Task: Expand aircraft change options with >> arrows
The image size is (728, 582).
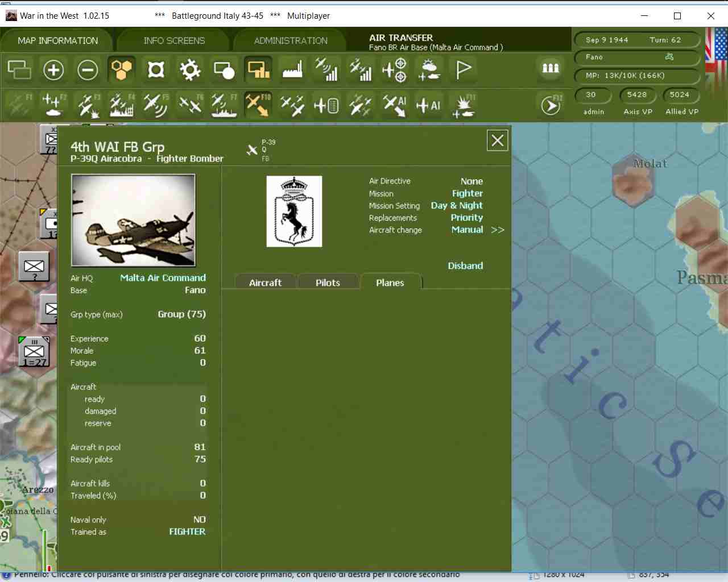Action: point(498,230)
